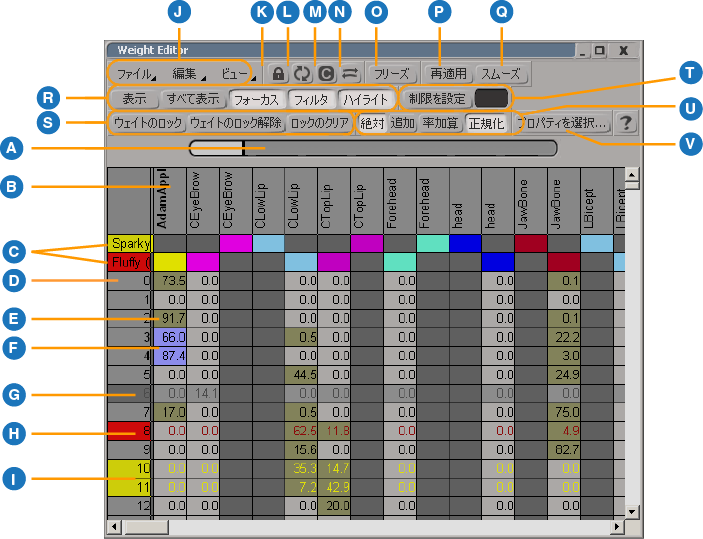Click the フリーズ button
The image size is (703, 539).
391,74
